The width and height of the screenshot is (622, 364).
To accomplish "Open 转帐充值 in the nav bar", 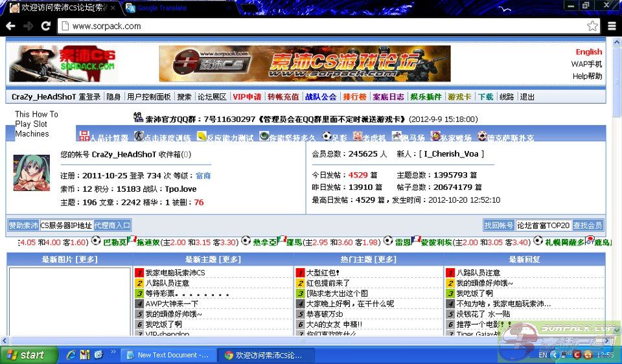I will click(283, 97).
